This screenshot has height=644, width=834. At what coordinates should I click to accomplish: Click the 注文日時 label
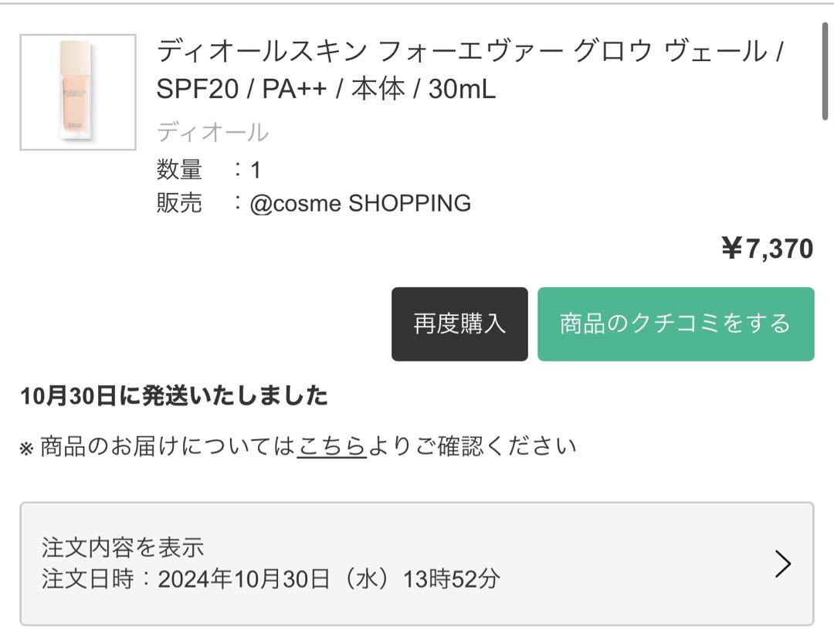[x=87, y=578]
